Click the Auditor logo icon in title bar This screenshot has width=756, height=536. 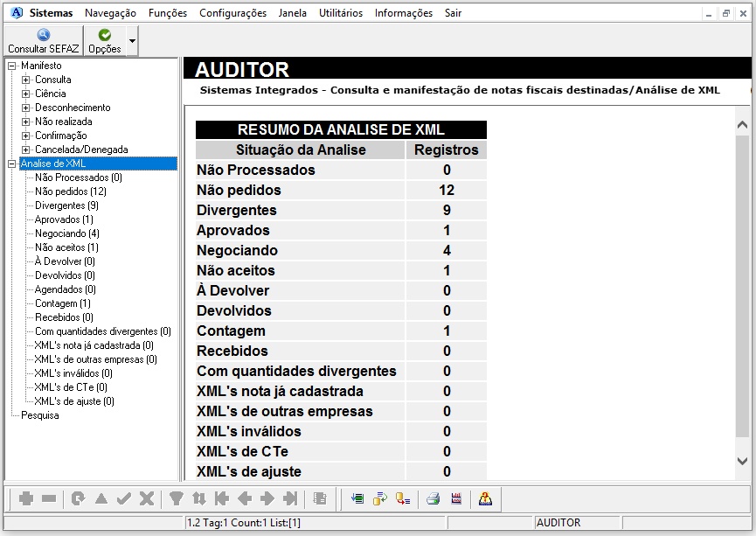(17, 13)
